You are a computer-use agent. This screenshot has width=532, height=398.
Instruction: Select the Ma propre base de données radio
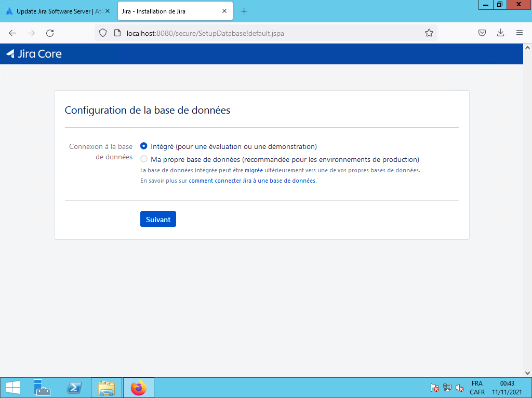point(144,159)
